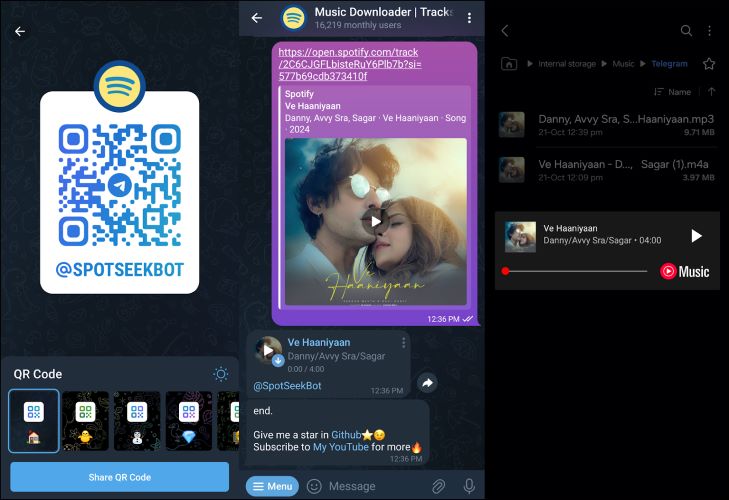Select the chick QR theme
Viewport: 729px width, 500px height.
pos(86,421)
